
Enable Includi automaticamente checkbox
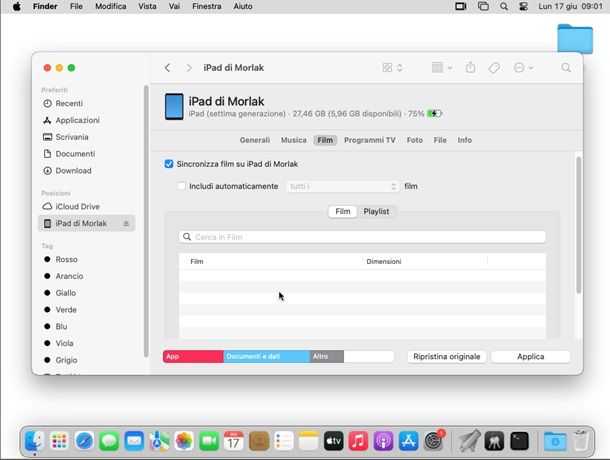[182, 186]
